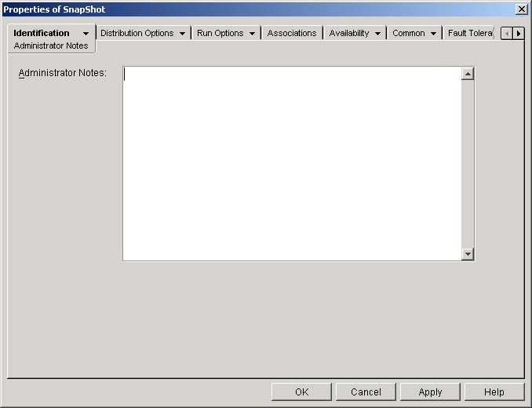This screenshot has height=408, width=532.
Task: Expand the Distribution Options dropdown arrow
Action: tap(182, 33)
